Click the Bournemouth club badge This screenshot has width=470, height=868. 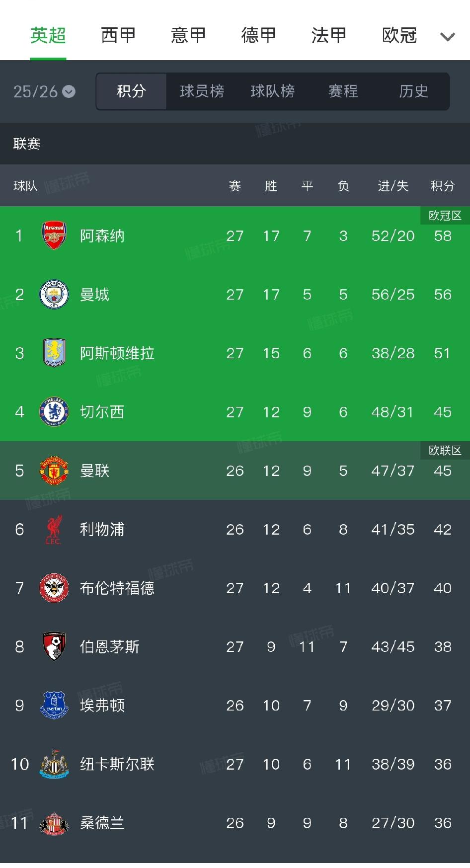(x=55, y=646)
